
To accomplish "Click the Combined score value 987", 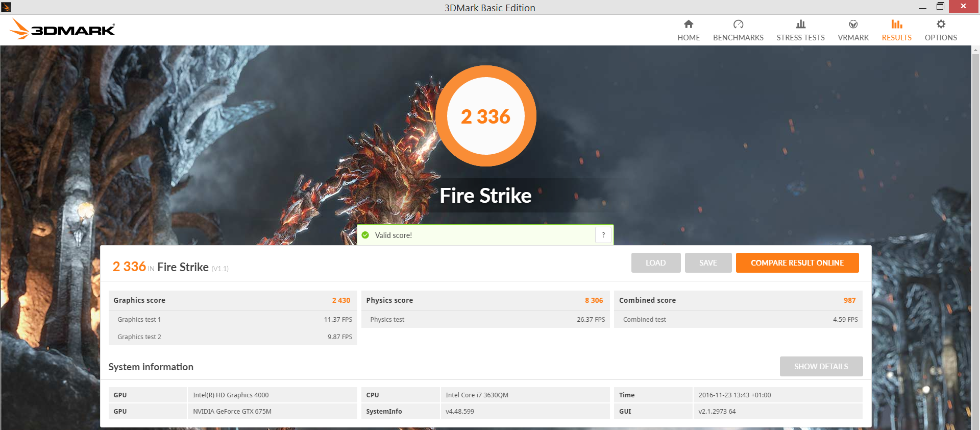I will click(x=850, y=300).
